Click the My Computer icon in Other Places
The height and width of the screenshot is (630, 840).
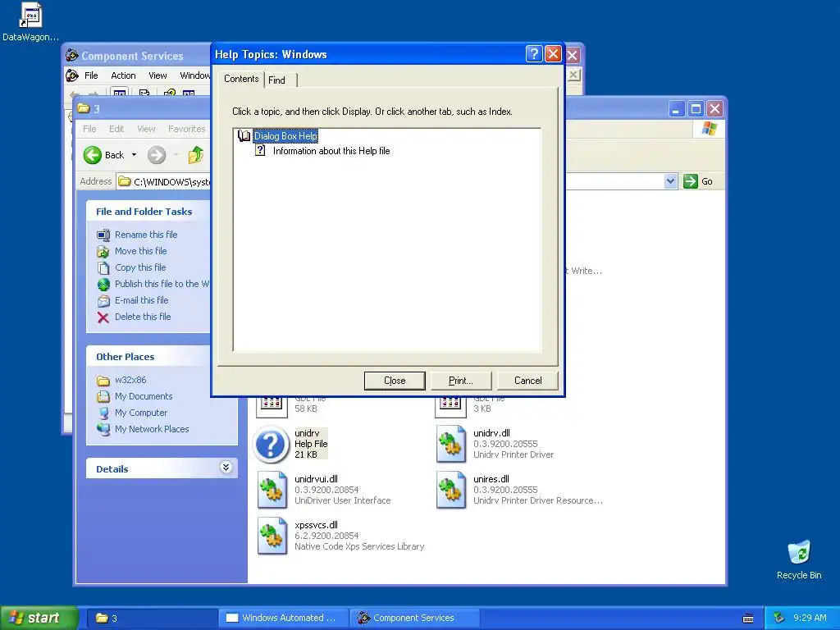(103, 413)
